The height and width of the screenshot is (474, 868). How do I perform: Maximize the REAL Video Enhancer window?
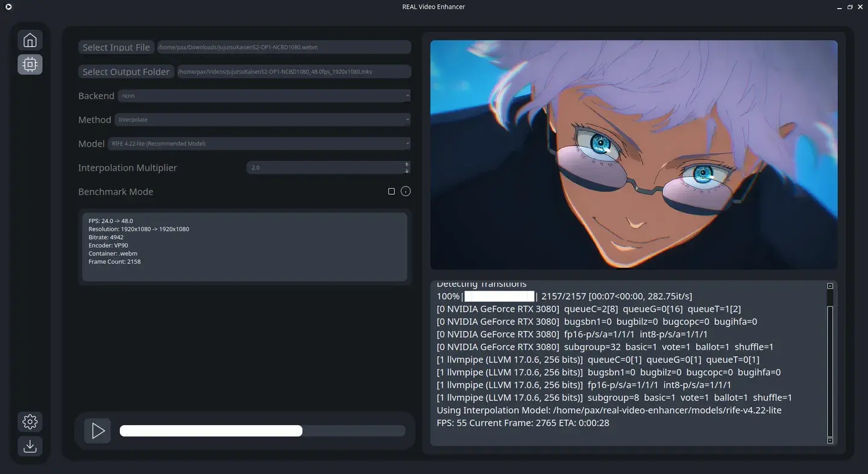[850, 7]
